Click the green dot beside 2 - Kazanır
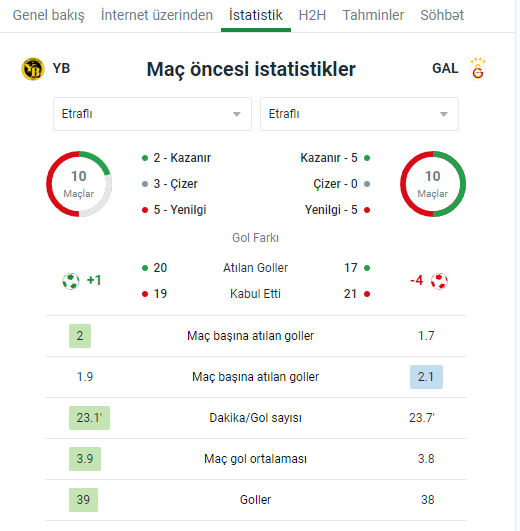Screen dimensions: 520x531 point(145,158)
